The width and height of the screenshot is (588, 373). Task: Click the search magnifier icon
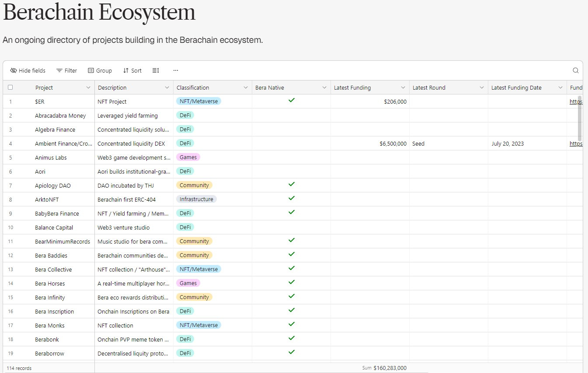pos(576,70)
